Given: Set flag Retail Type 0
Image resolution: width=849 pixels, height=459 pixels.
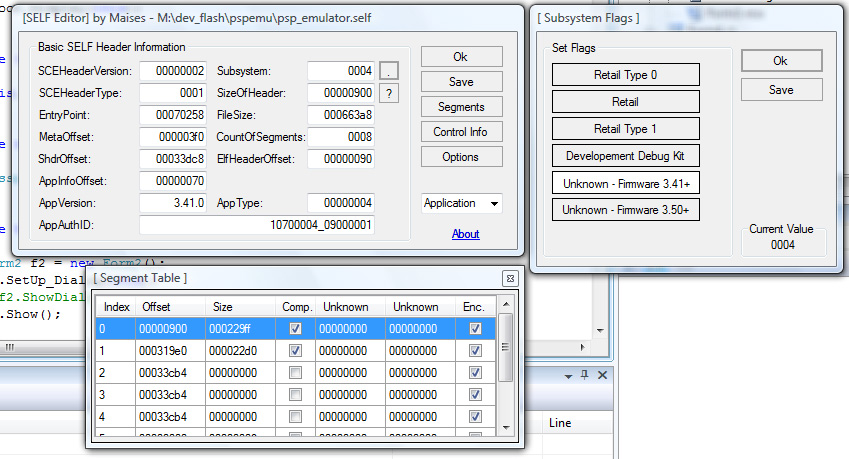Looking at the screenshot, I should click(x=625, y=75).
